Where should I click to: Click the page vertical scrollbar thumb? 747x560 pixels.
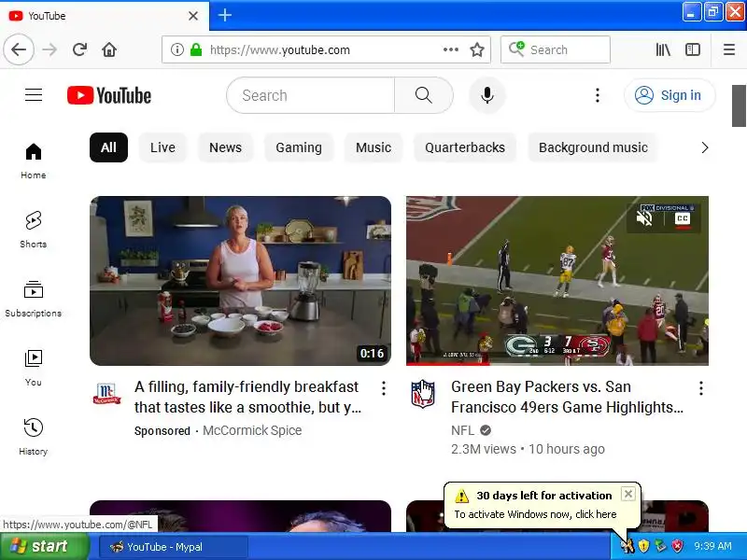pyautogui.click(x=739, y=105)
